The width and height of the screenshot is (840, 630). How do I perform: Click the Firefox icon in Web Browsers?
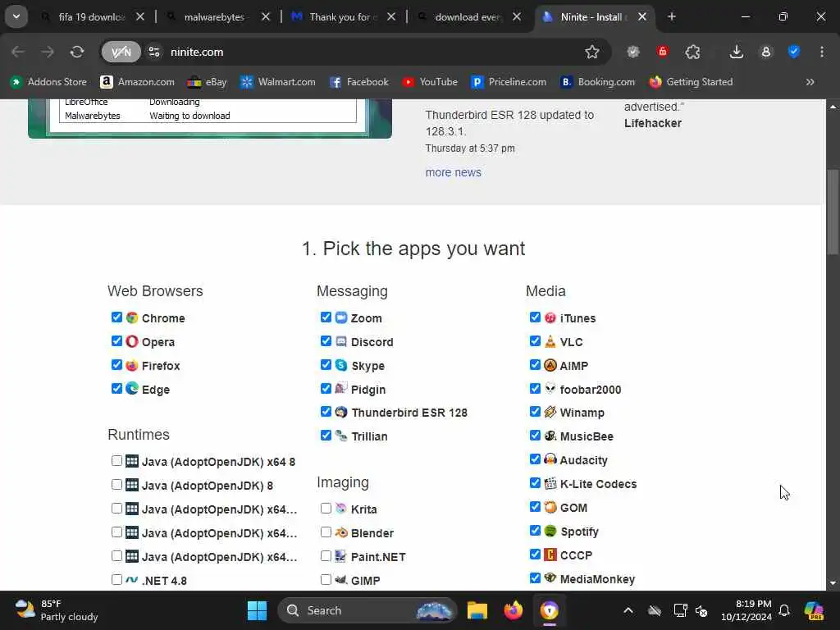(132, 365)
